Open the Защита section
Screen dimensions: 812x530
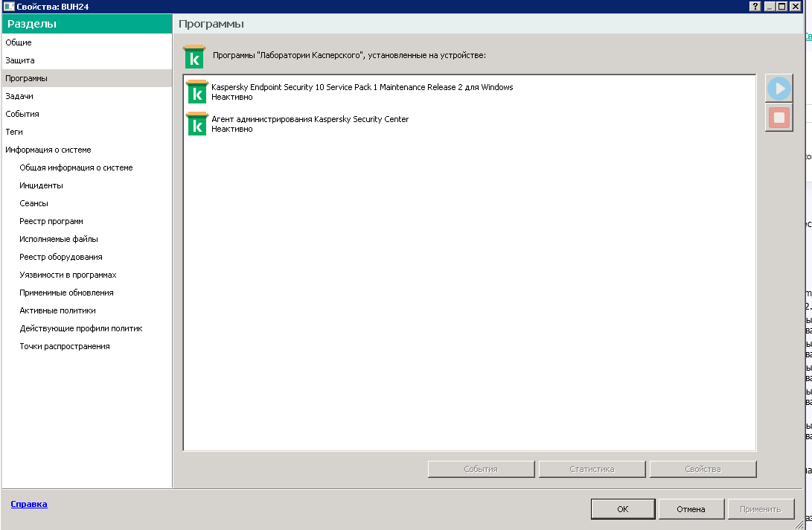[87, 60]
